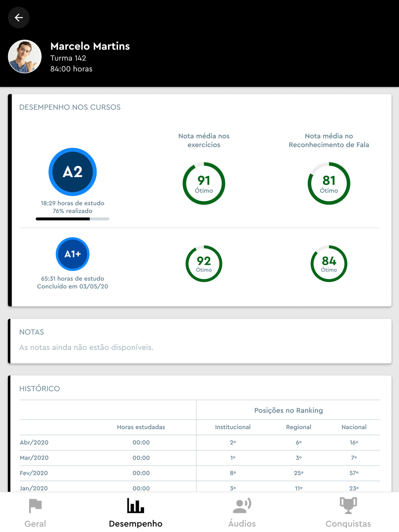Click the 76% realizado progress bar
Screen dimensions: 399x532
(x=73, y=219)
